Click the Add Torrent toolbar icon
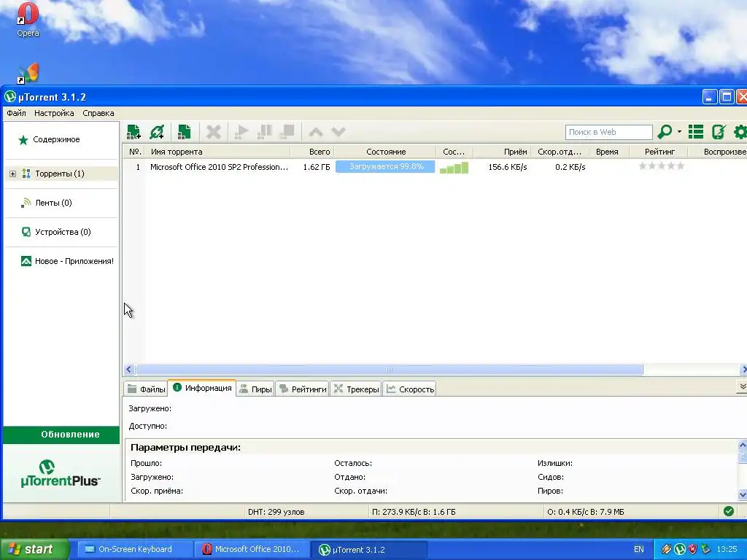 [x=133, y=132]
